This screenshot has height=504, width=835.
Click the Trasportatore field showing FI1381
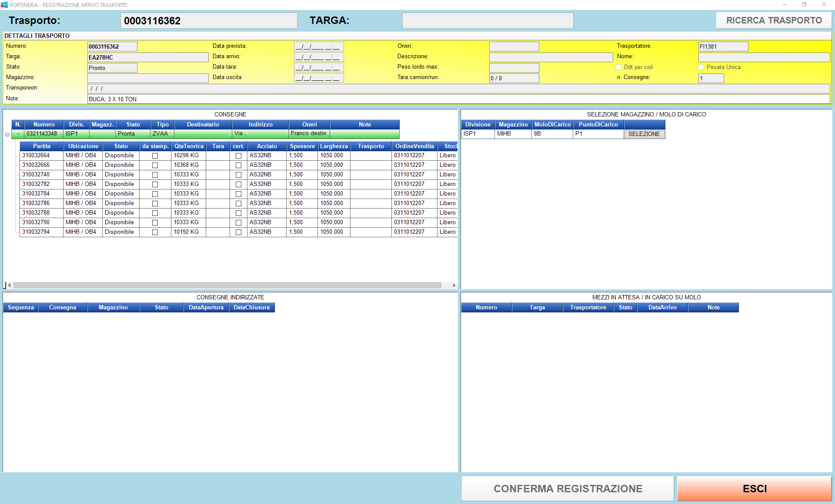coord(723,46)
